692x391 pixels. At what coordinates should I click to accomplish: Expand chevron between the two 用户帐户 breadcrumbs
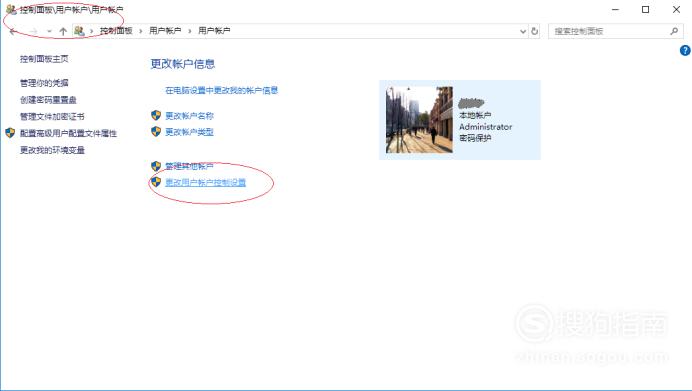click(190, 31)
